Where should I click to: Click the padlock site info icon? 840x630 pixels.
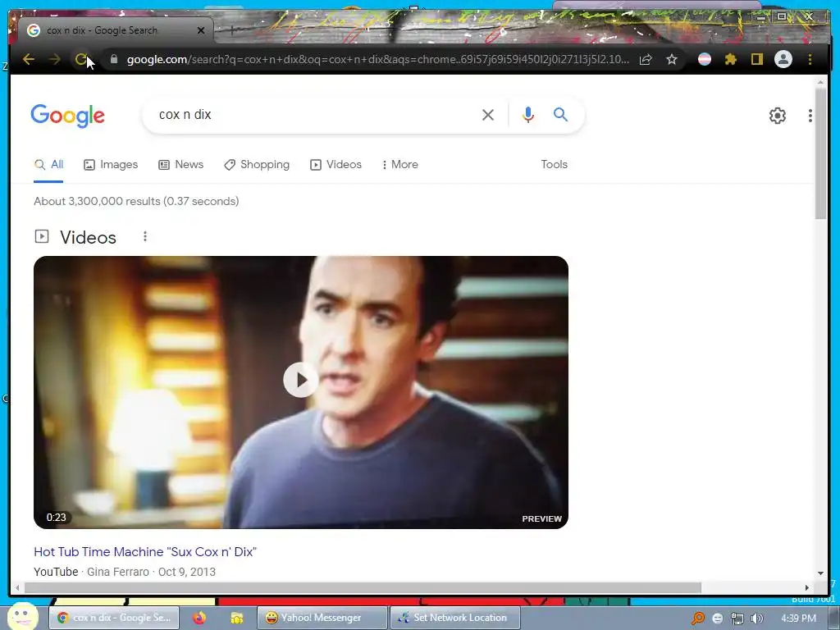(x=113, y=59)
